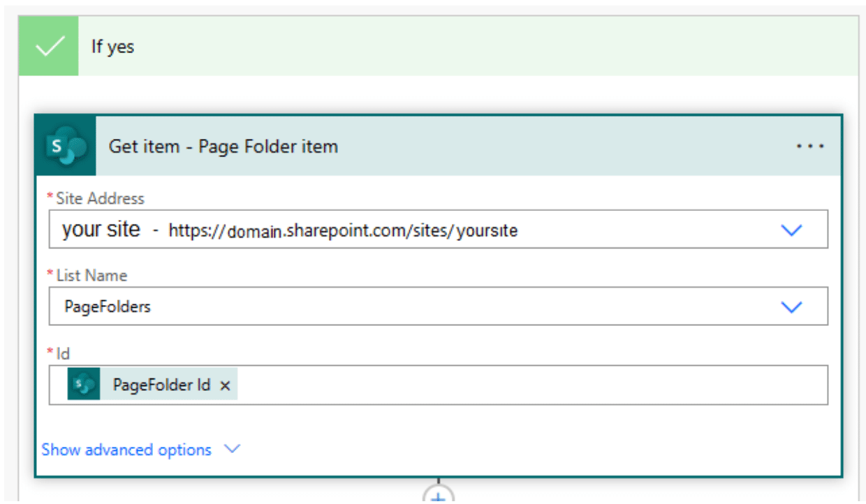Click the Add step button below the action
Image resolution: width=866 pixels, height=504 pixels.
click(x=438, y=499)
